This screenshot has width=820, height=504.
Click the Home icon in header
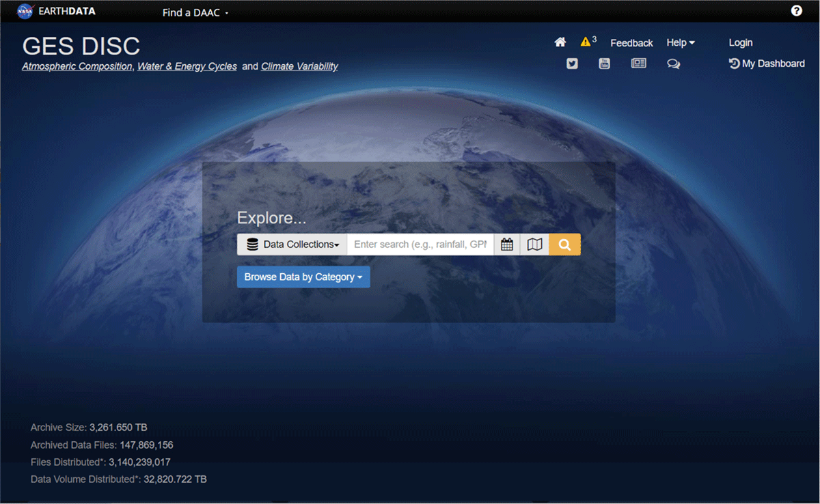[560, 42]
